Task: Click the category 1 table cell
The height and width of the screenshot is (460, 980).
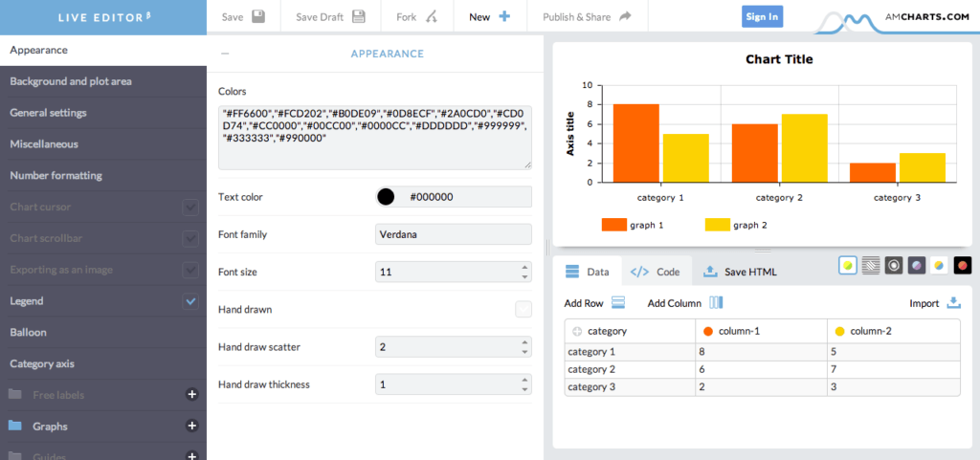Action: tap(630, 351)
